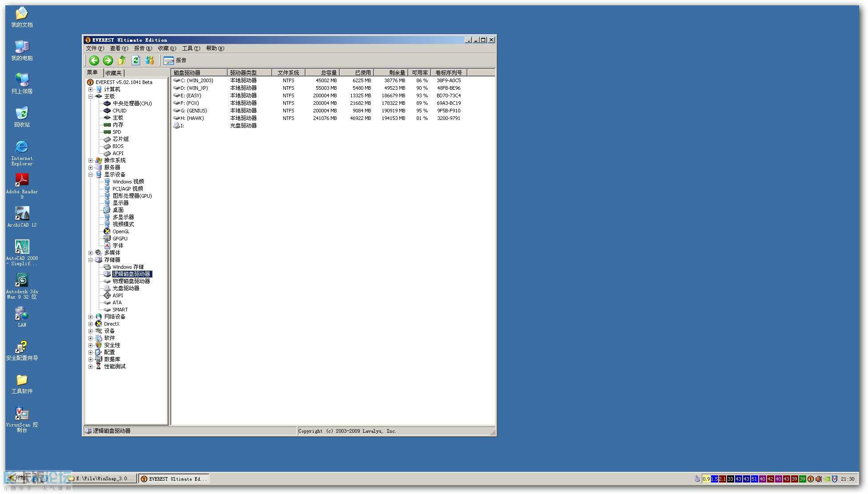Select SPD in the tree
This screenshot has width=868, height=494.
tap(117, 132)
